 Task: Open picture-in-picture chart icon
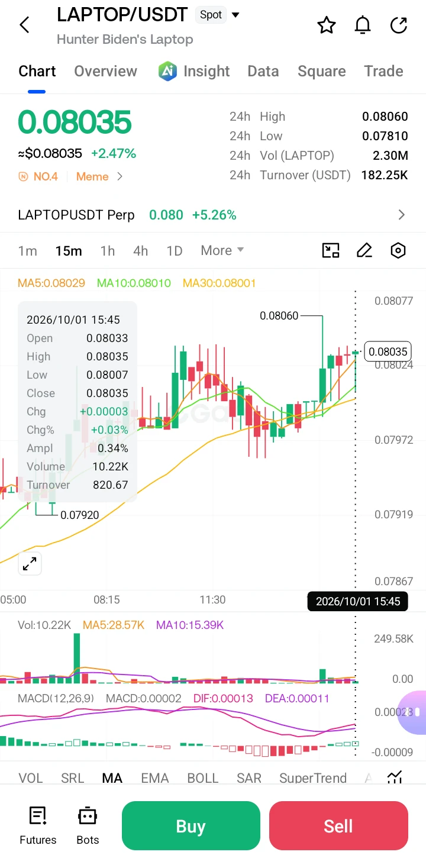point(331,251)
